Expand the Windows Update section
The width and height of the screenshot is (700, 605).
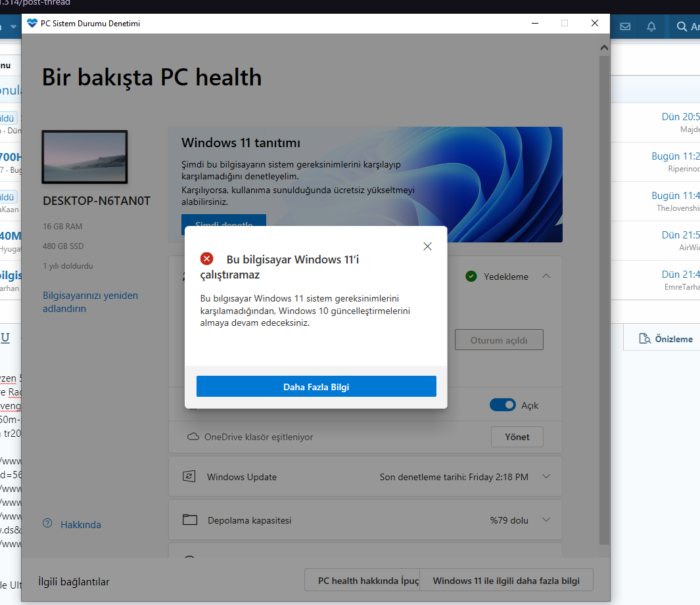(x=546, y=476)
